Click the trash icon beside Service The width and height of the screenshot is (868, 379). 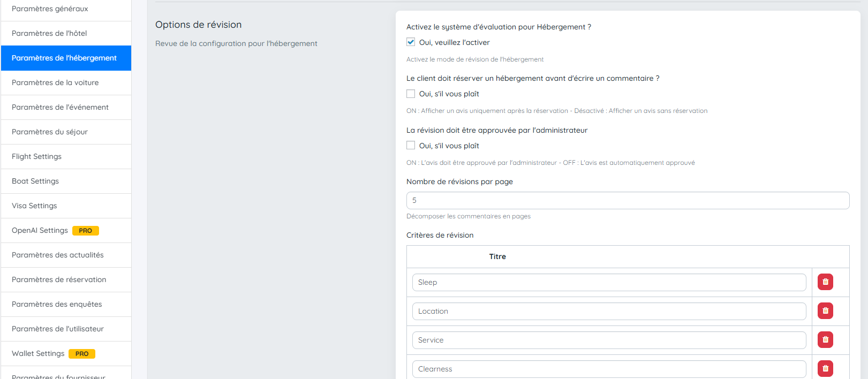(825, 340)
